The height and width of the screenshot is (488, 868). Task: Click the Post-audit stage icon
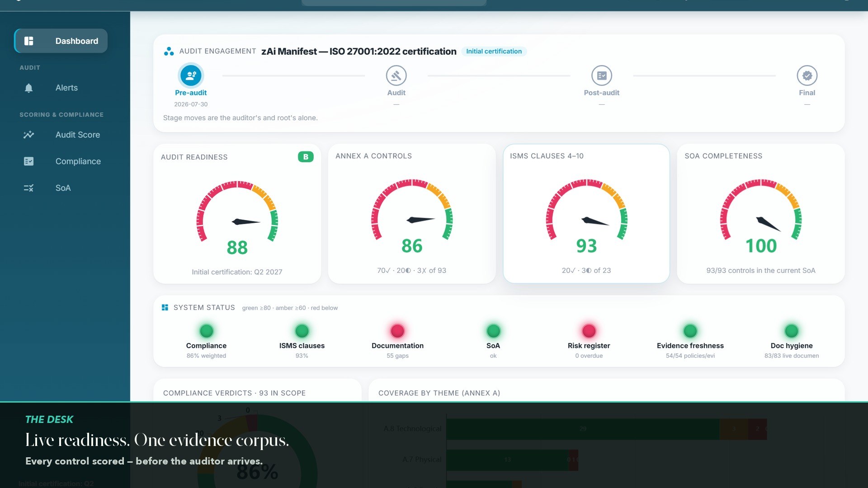[x=601, y=75]
